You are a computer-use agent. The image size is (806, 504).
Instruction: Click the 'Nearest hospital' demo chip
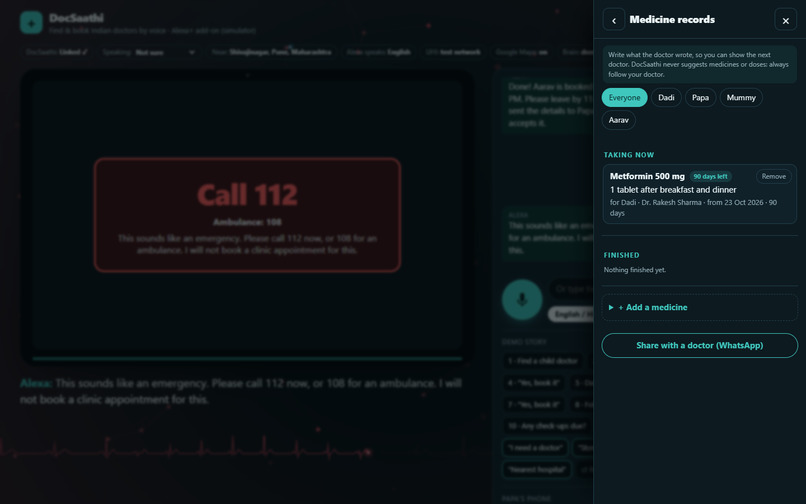[537, 470]
